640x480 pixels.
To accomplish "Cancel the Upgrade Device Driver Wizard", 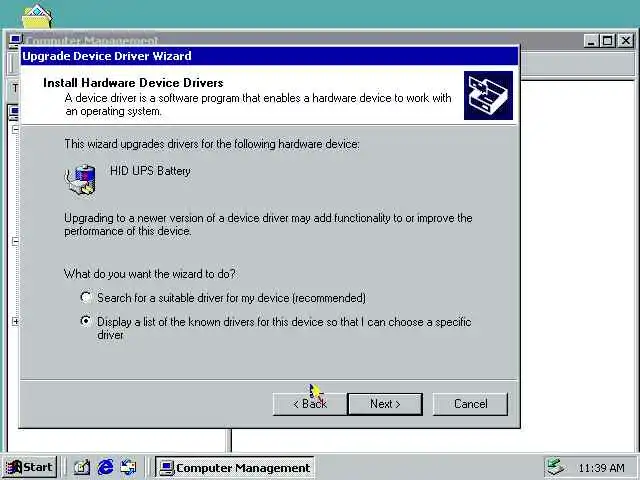I will tap(470, 404).
